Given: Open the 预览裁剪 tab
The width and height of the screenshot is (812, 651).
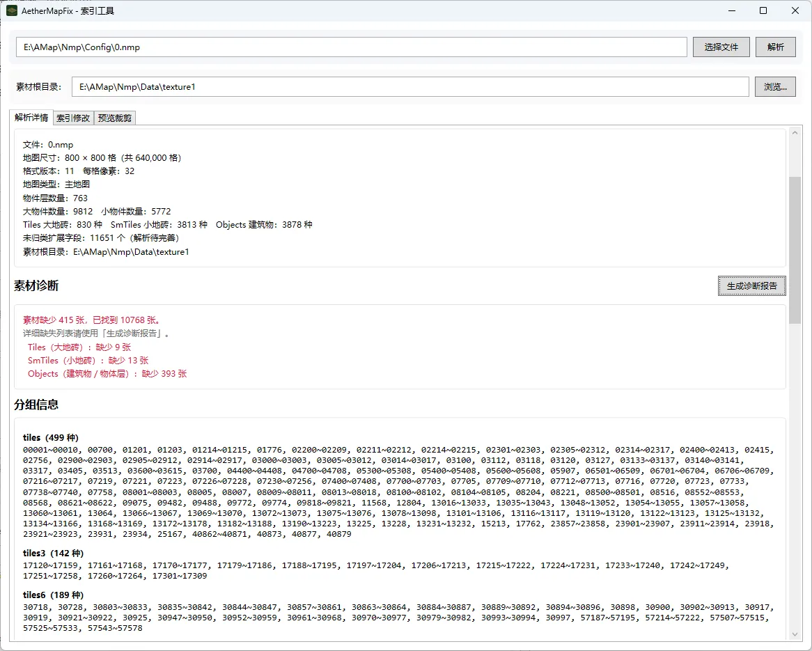Looking at the screenshot, I should (114, 118).
